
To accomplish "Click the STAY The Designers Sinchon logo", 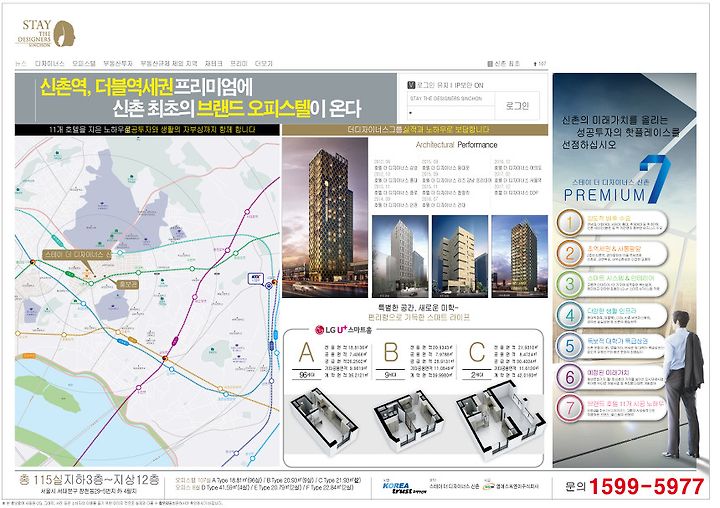I will pos(46,33).
